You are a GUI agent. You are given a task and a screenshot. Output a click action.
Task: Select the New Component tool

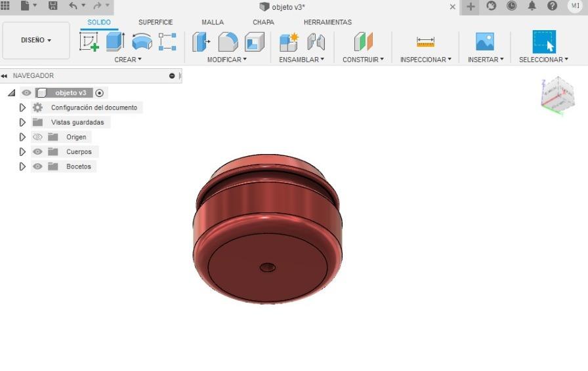(289, 41)
